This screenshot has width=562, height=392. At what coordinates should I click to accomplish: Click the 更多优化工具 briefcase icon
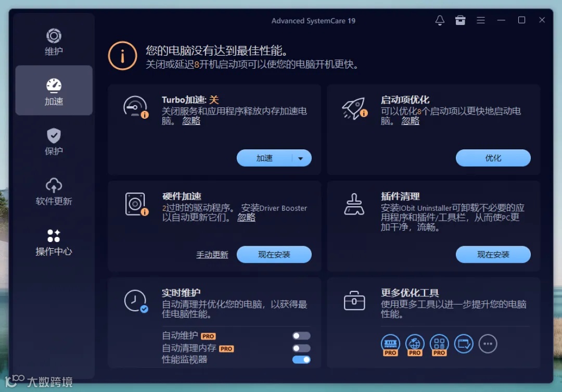point(354,300)
